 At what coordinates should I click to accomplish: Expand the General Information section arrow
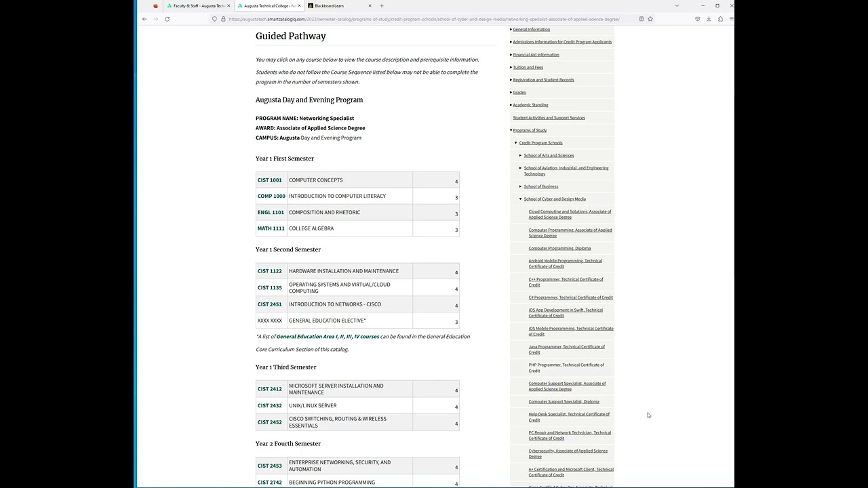511,29
